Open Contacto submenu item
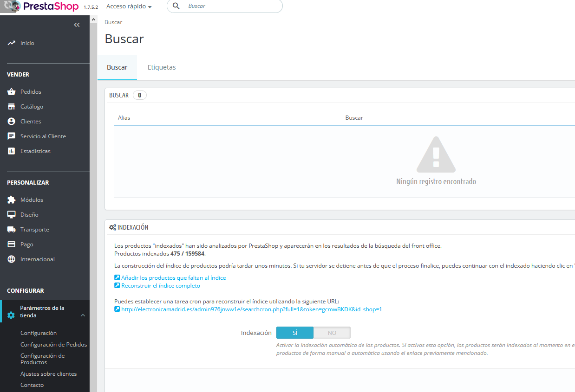The image size is (575, 392). click(x=32, y=385)
